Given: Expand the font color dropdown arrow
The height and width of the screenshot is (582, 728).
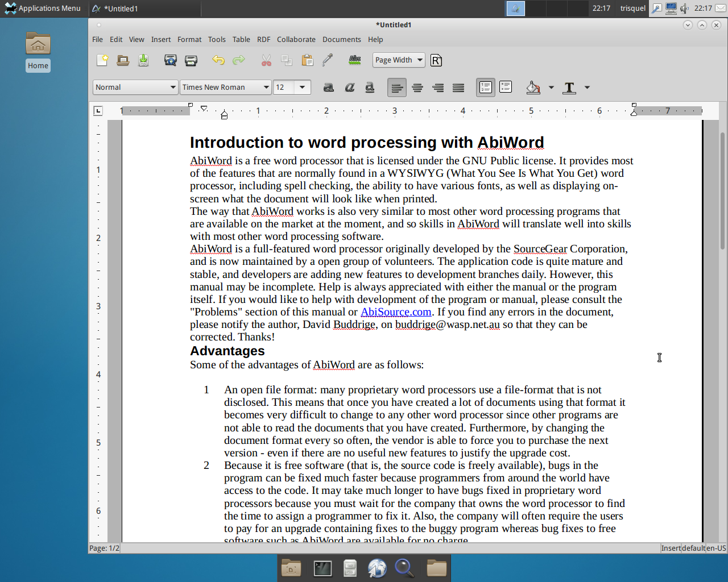Looking at the screenshot, I should click(587, 88).
